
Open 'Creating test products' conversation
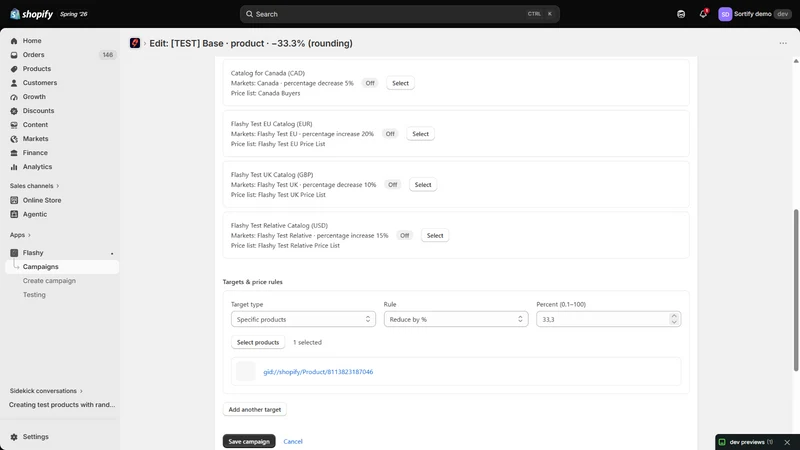pos(62,405)
